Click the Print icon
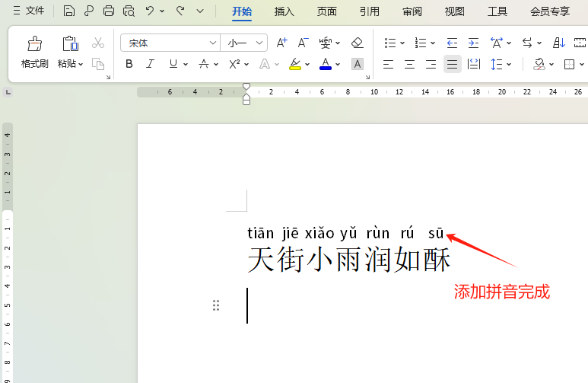588x383 pixels. [109, 11]
